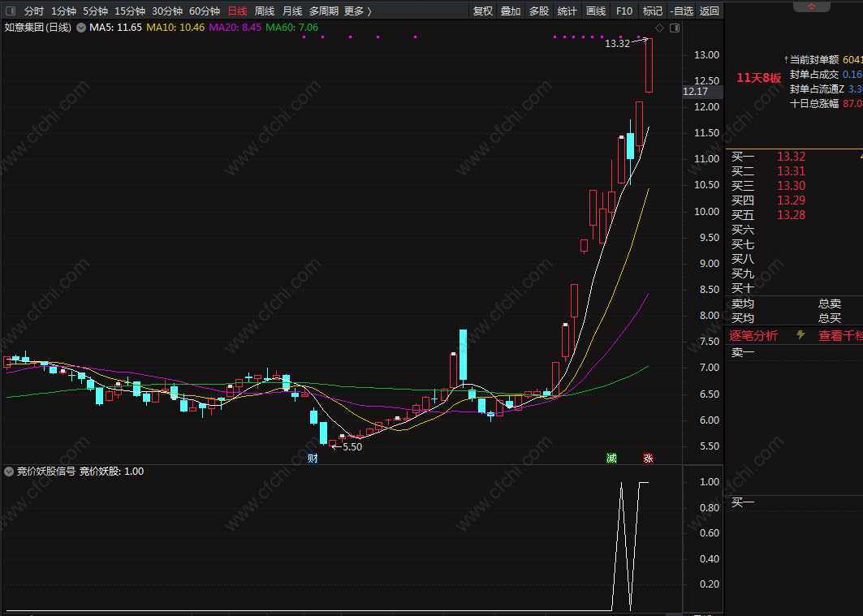Open F10 company information

[624, 11]
